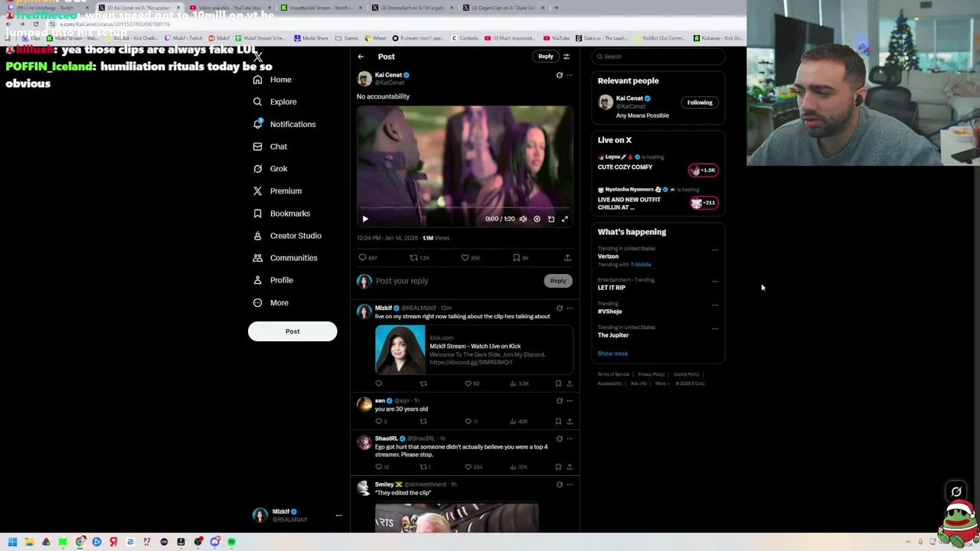This screenshot has height=551, width=980.
Task: Open options for the LET IT RIP trend
Action: pos(715,281)
